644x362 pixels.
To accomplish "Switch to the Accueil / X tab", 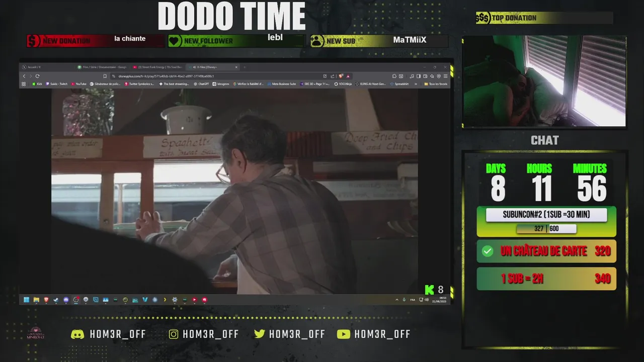I will (x=48, y=67).
